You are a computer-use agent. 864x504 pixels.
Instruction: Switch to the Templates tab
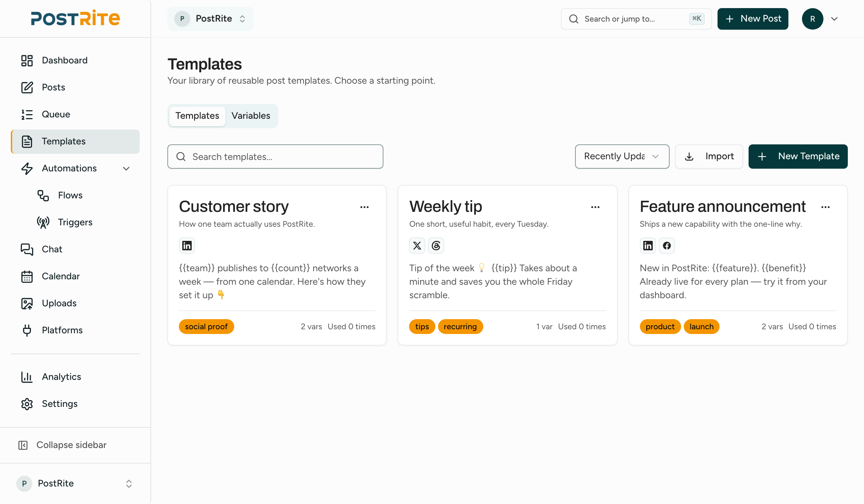click(197, 116)
